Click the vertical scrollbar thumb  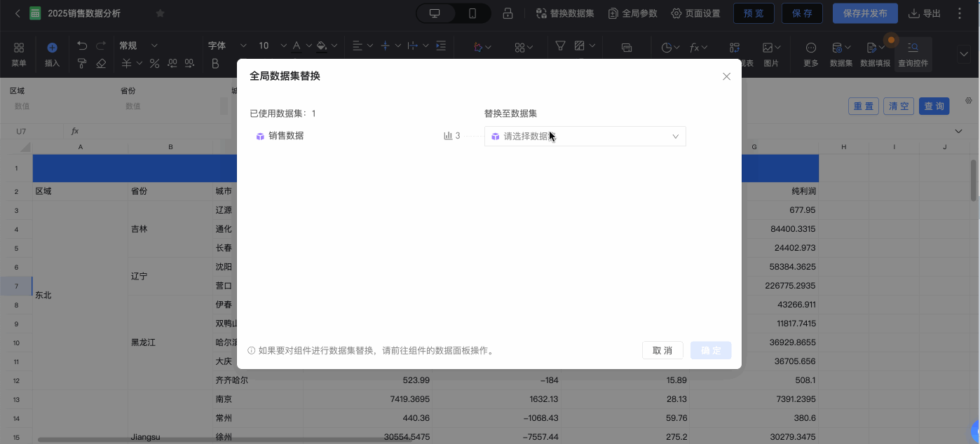pyautogui.click(x=973, y=180)
